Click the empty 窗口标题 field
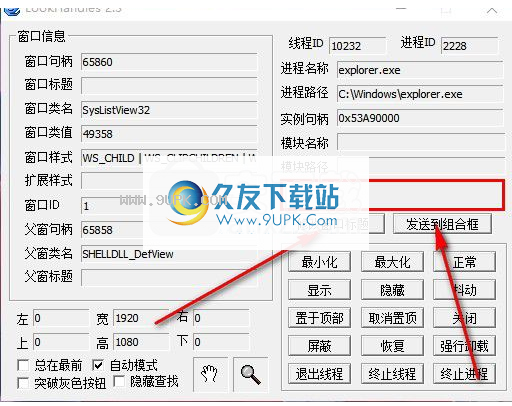Viewport: 512px width, 406px height. 169,86
